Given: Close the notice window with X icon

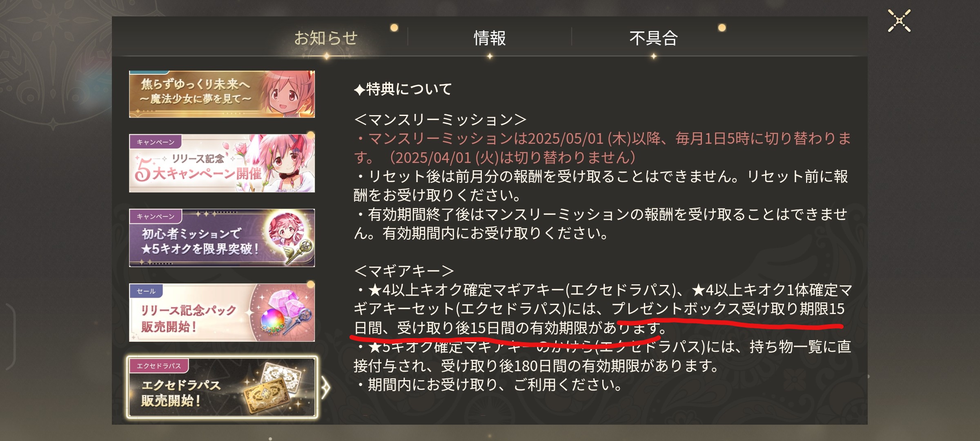Looking at the screenshot, I should pyautogui.click(x=899, y=20).
